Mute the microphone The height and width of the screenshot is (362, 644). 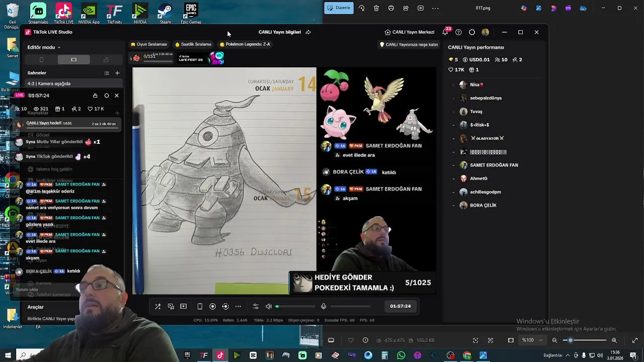tap(324, 306)
